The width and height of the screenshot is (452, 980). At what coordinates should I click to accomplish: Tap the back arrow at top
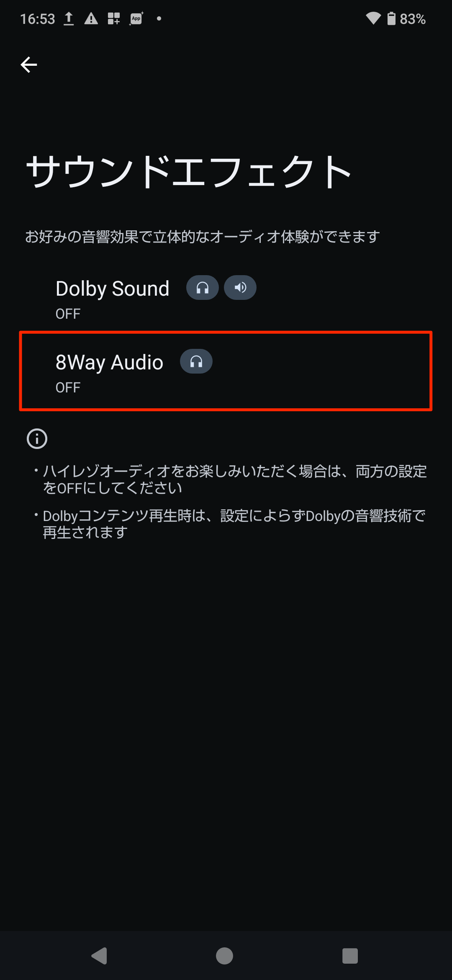(29, 64)
